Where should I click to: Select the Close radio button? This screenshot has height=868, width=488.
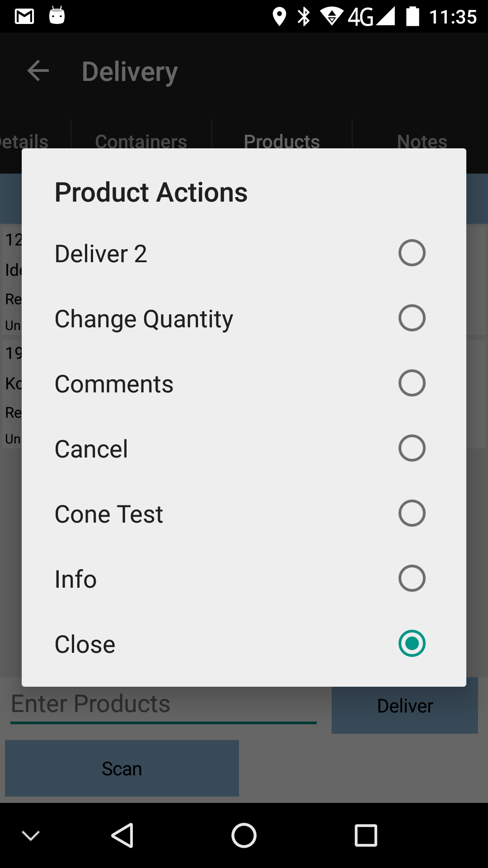(412, 643)
